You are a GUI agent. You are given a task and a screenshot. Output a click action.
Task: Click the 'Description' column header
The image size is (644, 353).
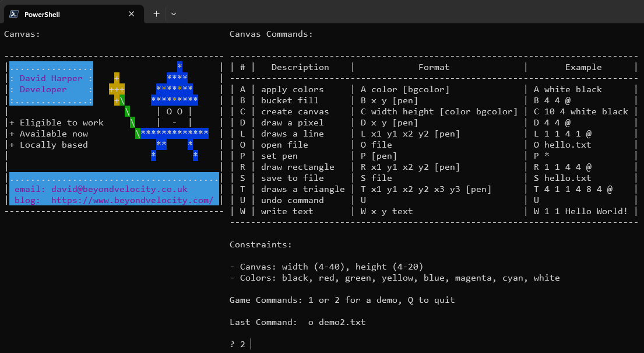pos(300,67)
